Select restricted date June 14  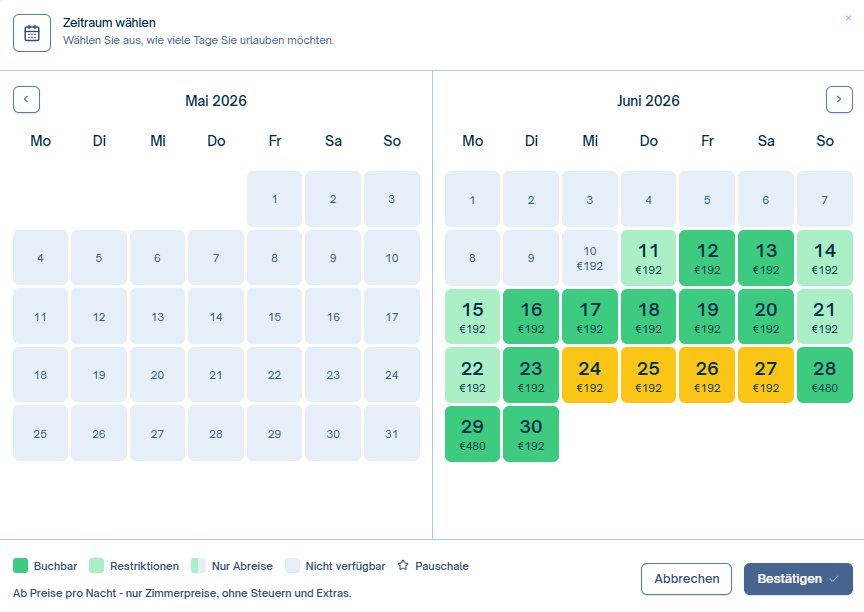[x=824, y=258]
